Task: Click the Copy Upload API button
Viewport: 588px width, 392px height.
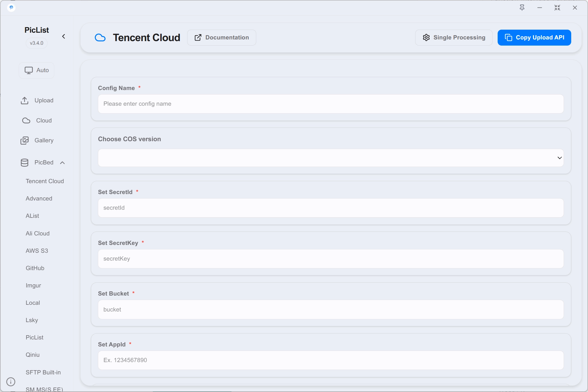Action: (534, 37)
